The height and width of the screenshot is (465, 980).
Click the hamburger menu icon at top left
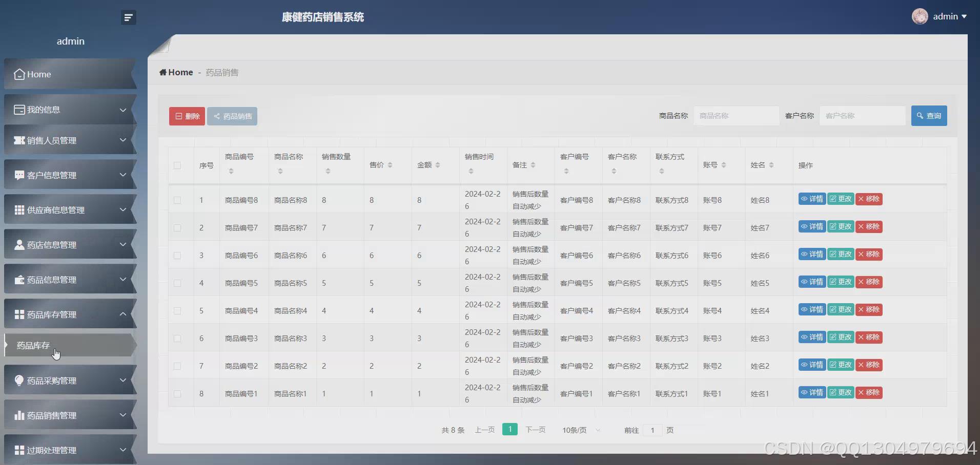point(128,17)
